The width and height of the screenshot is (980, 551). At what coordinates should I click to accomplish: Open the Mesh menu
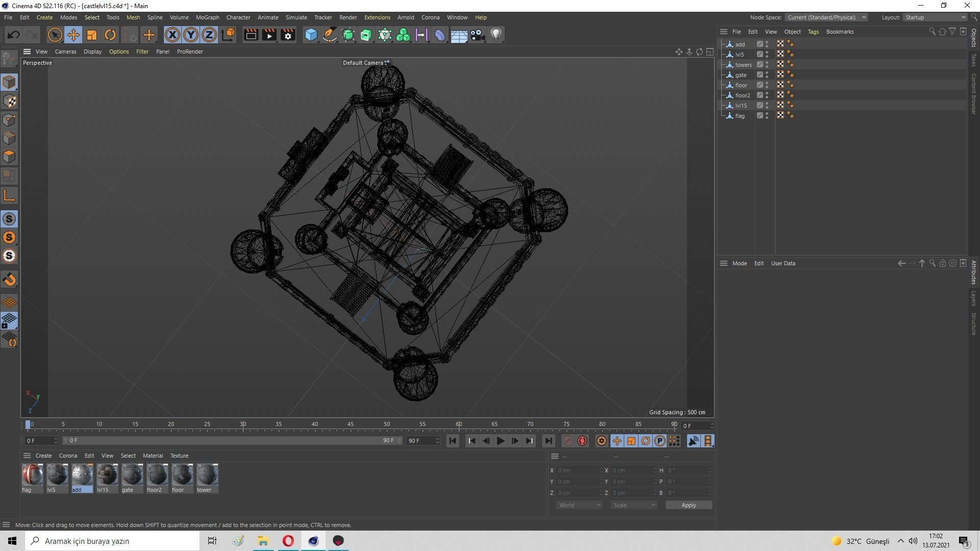coord(133,17)
